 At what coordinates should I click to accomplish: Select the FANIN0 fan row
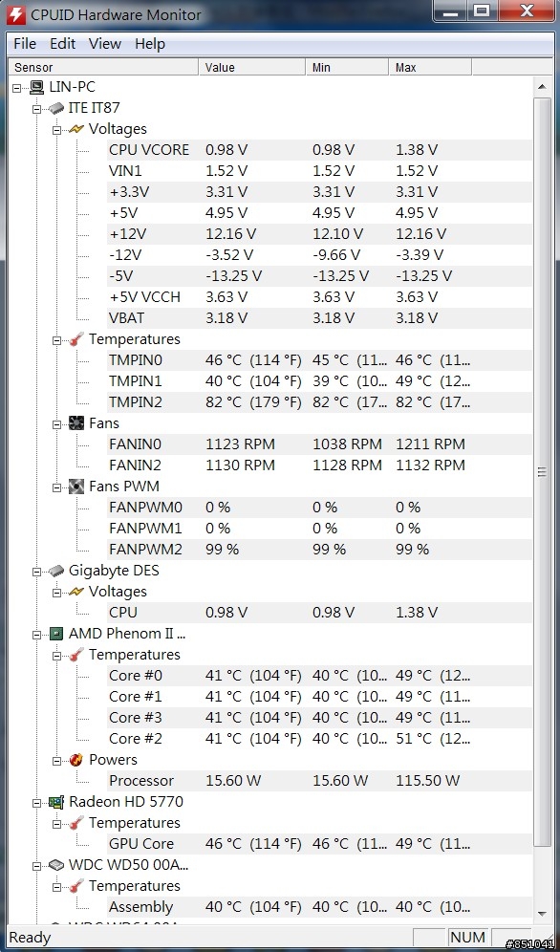[x=320, y=444]
